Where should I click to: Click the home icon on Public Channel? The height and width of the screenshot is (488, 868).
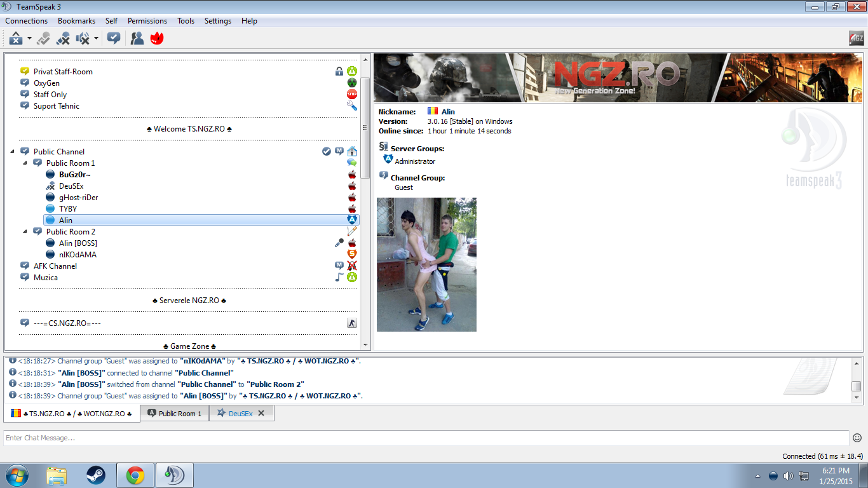351,151
